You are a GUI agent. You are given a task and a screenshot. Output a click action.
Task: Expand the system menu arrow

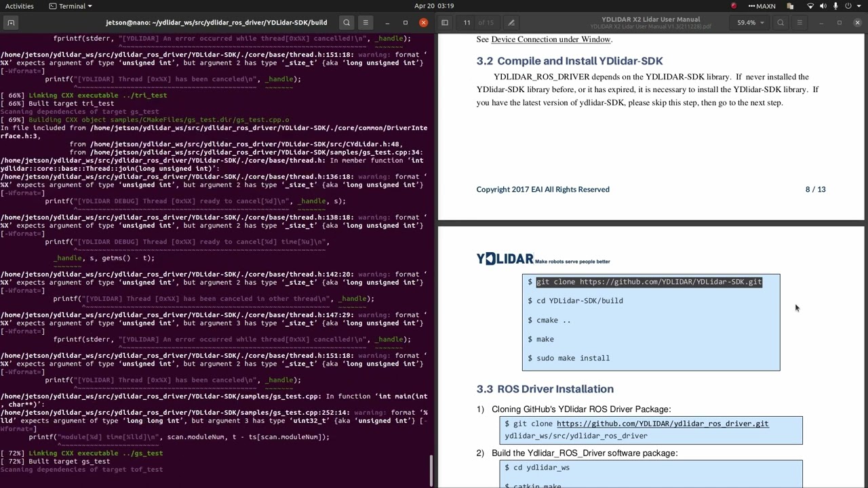pos(859,6)
